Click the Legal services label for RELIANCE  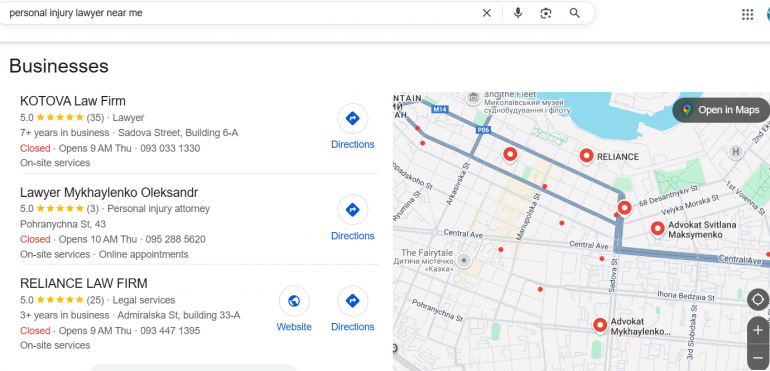144,300
